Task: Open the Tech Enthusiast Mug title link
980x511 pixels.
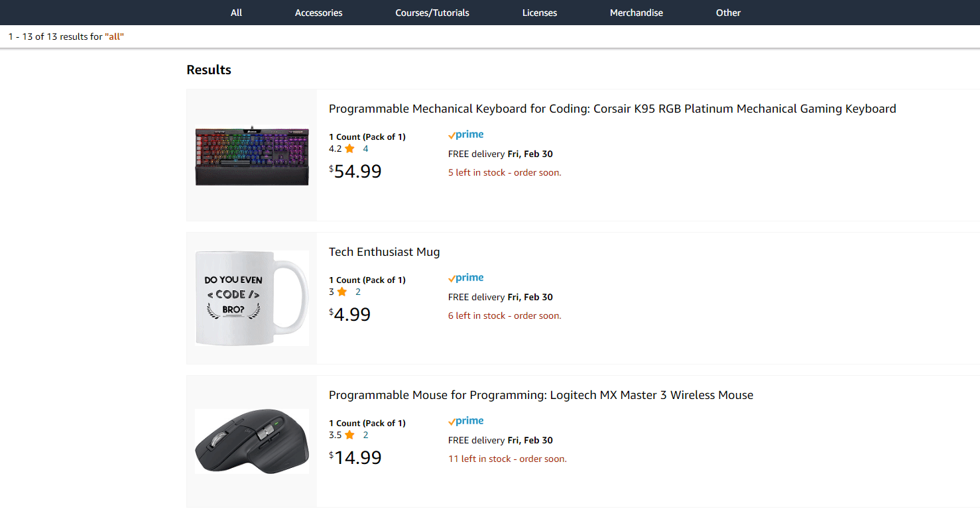Action: (x=385, y=252)
